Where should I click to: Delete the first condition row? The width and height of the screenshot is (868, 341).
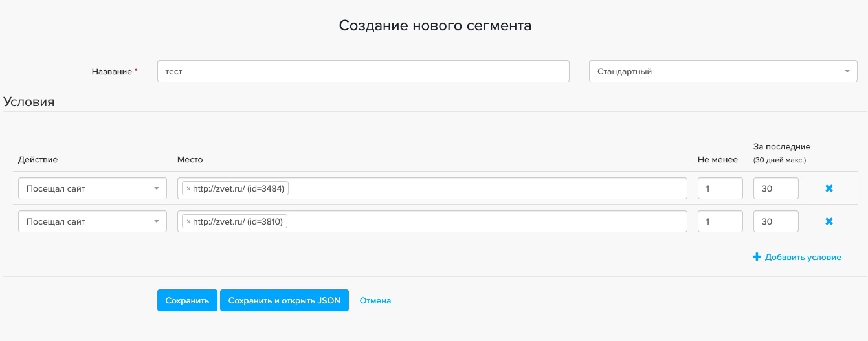click(x=829, y=188)
